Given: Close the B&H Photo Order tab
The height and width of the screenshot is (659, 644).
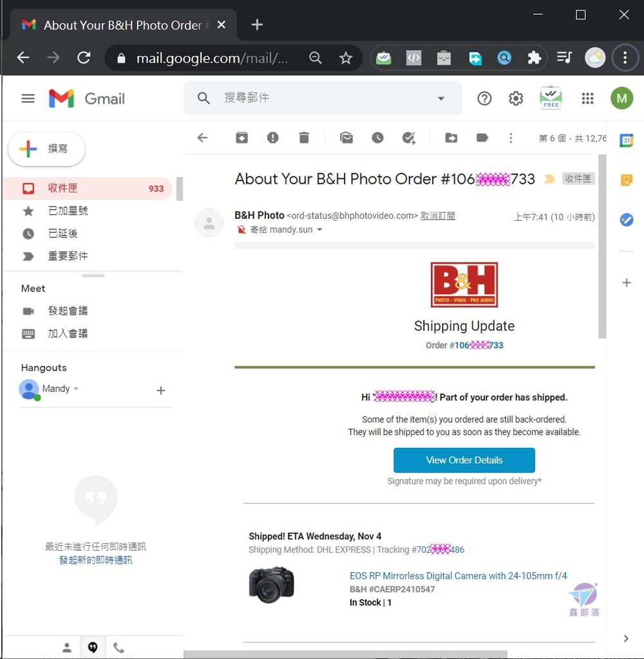Looking at the screenshot, I should point(222,25).
